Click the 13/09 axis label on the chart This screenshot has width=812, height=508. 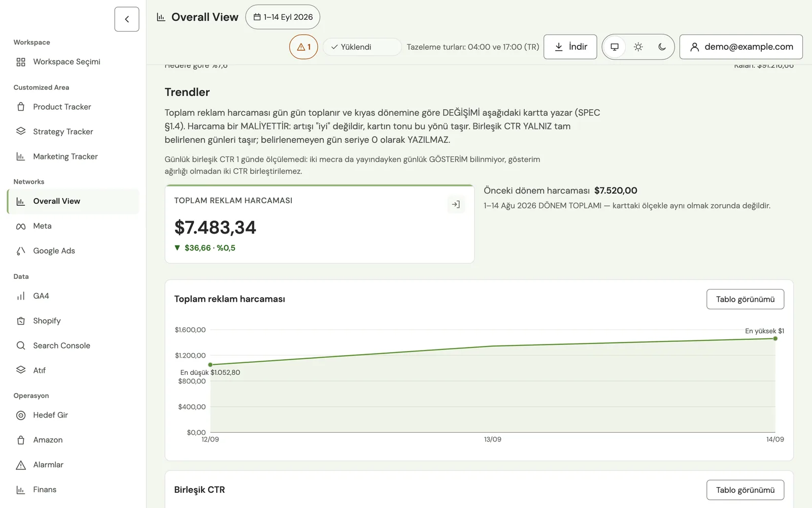(492, 439)
